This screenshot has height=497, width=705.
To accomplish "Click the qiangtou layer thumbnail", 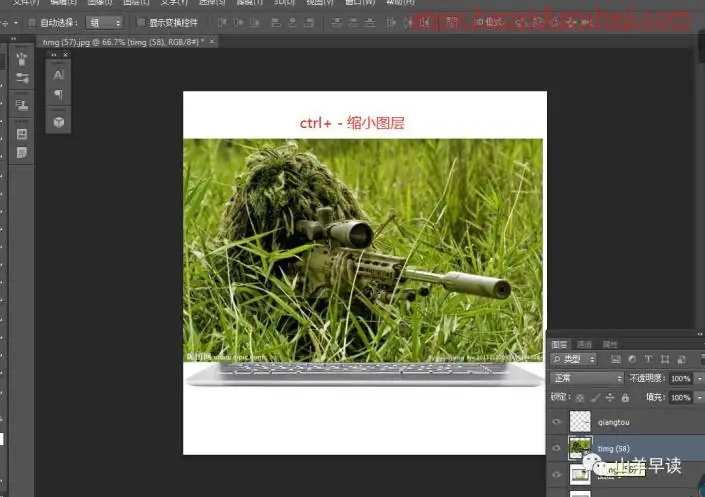I will tap(580, 421).
